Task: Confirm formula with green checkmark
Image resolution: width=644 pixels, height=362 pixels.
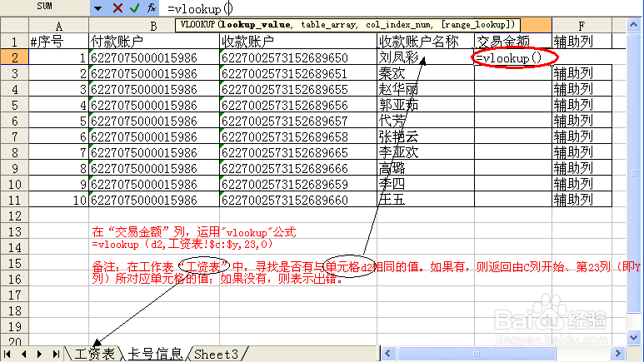Action: point(134,7)
